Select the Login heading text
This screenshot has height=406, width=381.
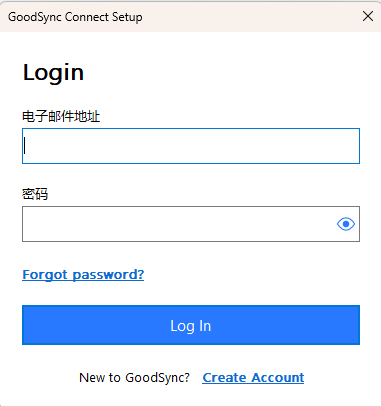pyautogui.click(x=53, y=72)
